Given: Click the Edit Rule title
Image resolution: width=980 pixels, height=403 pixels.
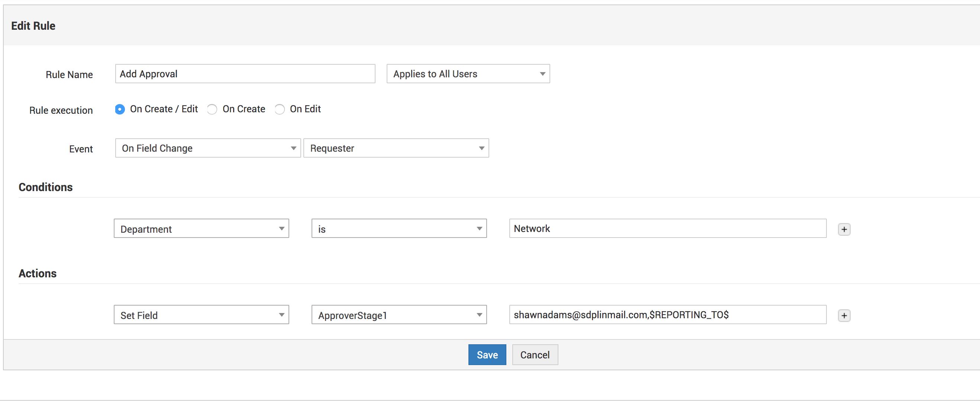Looking at the screenshot, I should tap(33, 26).
